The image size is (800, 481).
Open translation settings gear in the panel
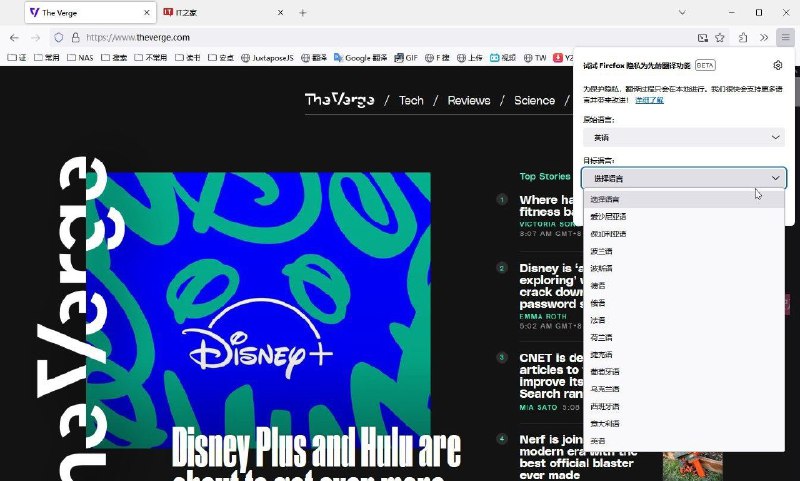click(x=778, y=65)
